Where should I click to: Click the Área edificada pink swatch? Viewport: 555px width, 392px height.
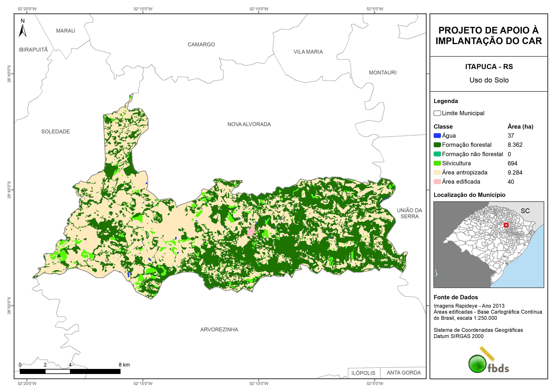coord(437,182)
